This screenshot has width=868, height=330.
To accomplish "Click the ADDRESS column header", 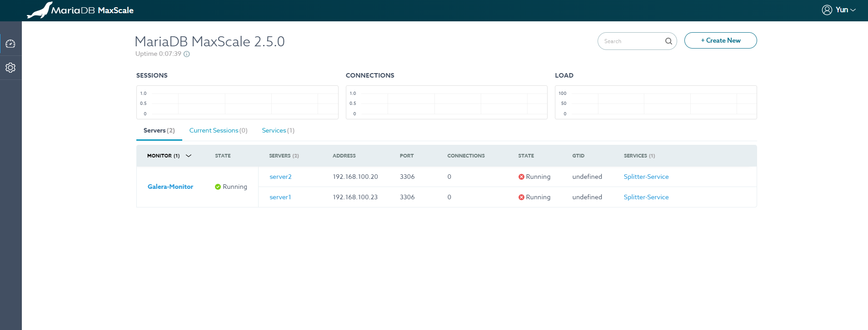I will pos(344,156).
